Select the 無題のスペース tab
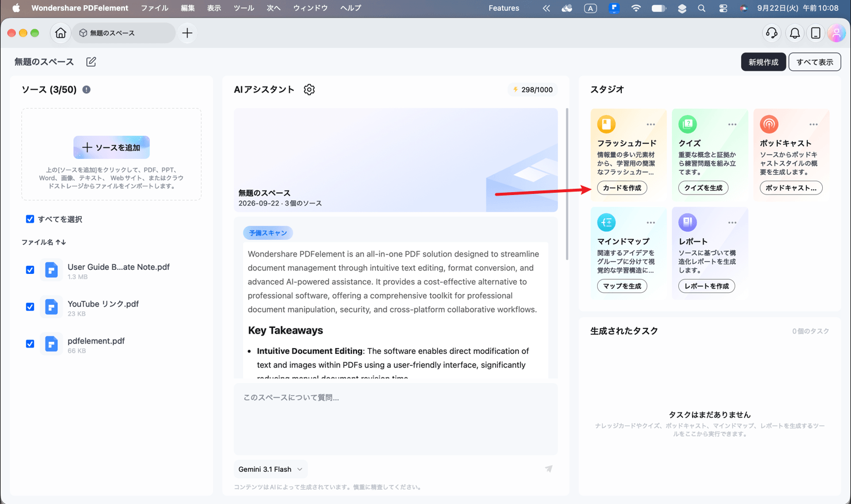This screenshot has width=851, height=504. (x=123, y=33)
